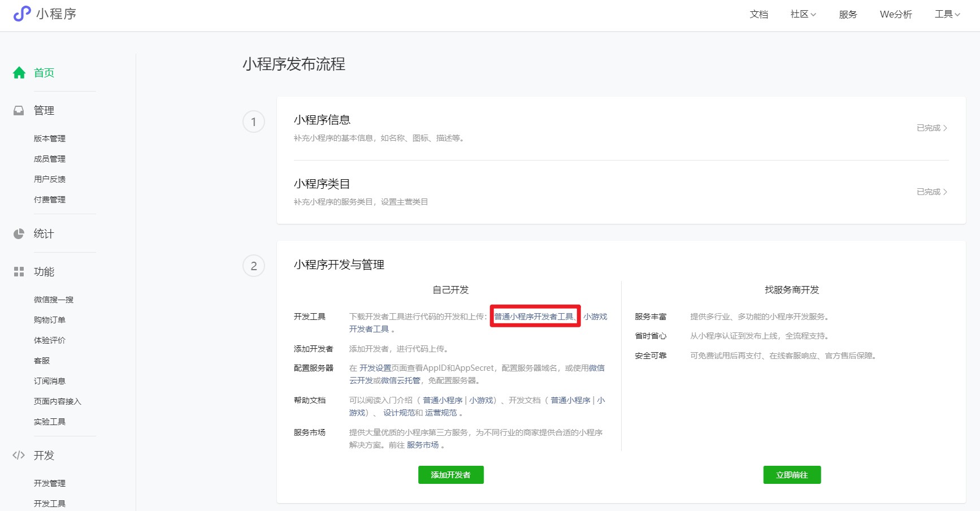The width and height of the screenshot is (980, 511).
Task: Click the 省时省心 label
Action: (x=651, y=336)
